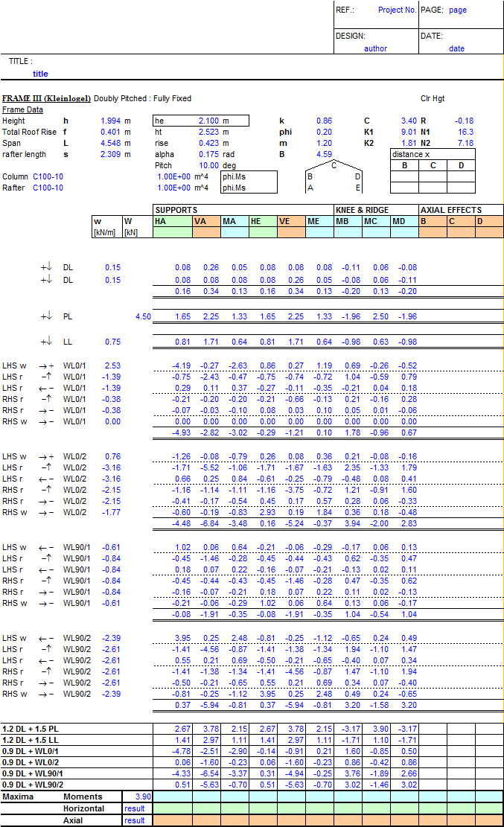Select the blue 'date' text under DATE

[456, 48]
